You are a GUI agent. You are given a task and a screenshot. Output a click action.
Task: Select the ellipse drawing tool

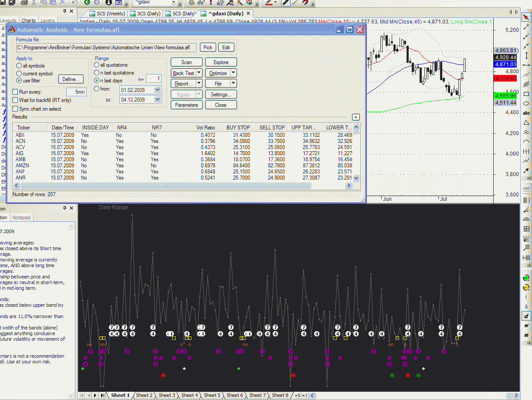tap(526, 104)
